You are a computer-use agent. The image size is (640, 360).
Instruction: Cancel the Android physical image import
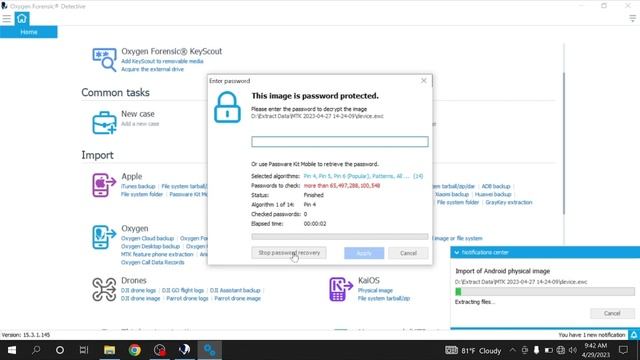(612, 313)
